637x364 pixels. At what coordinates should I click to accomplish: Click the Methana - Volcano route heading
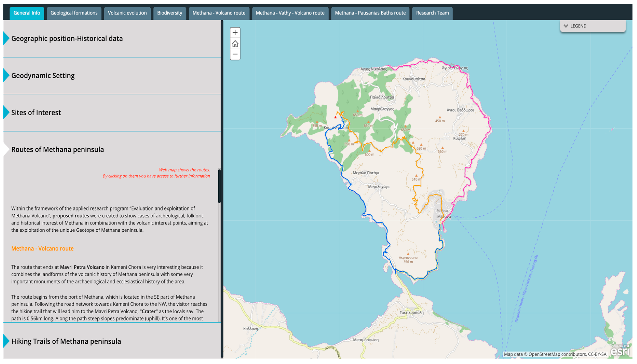[42, 249]
